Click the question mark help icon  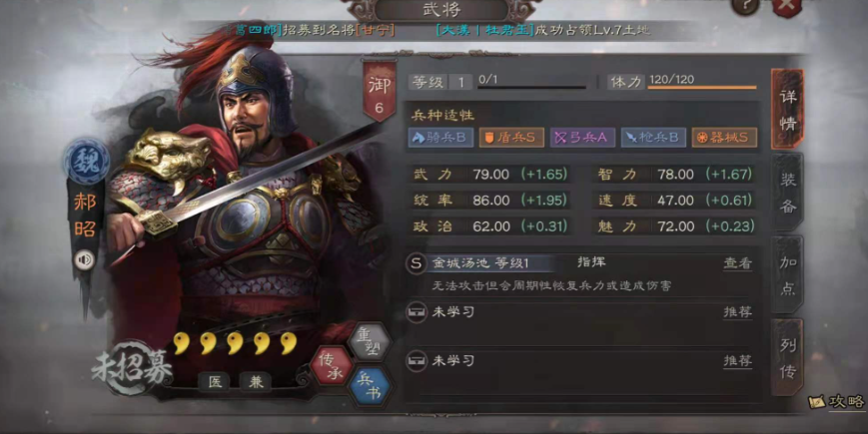click(745, 6)
